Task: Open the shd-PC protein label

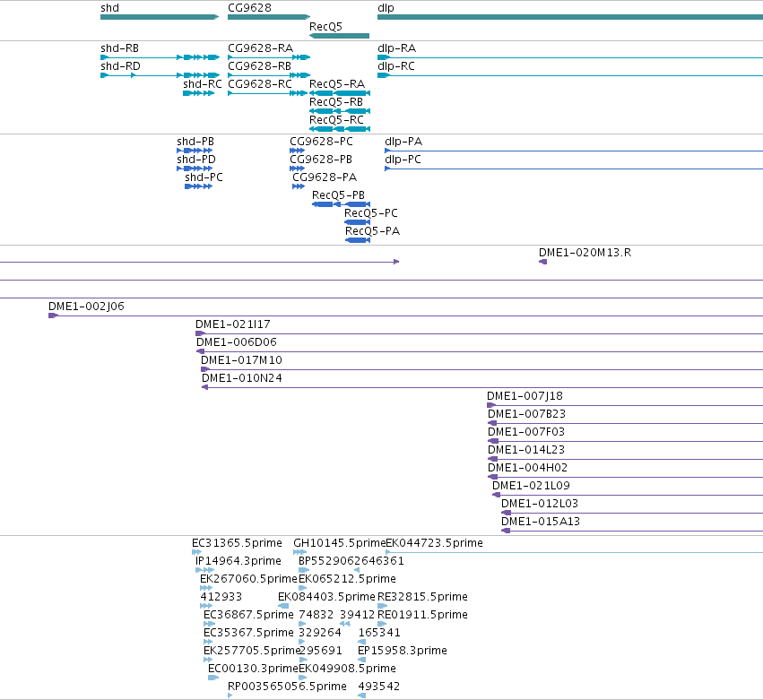Action: coord(204,177)
